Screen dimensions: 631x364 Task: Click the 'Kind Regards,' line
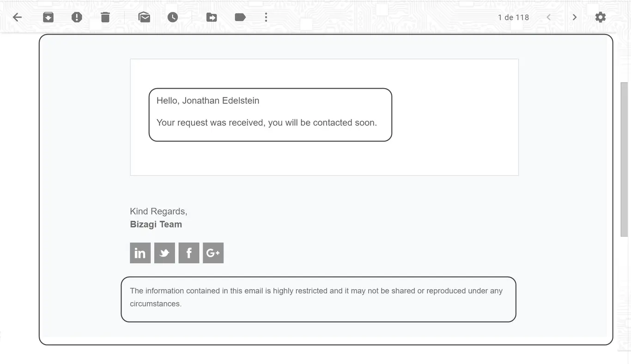pyautogui.click(x=158, y=211)
